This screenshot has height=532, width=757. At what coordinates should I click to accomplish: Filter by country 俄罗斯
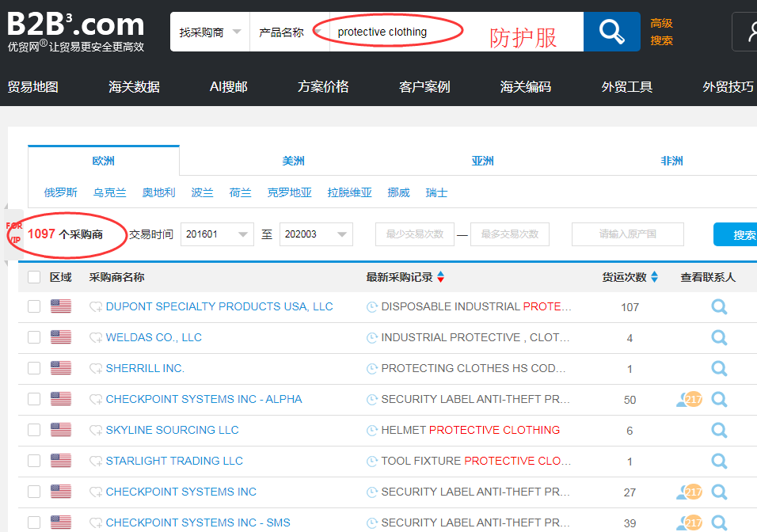(61, 192)
